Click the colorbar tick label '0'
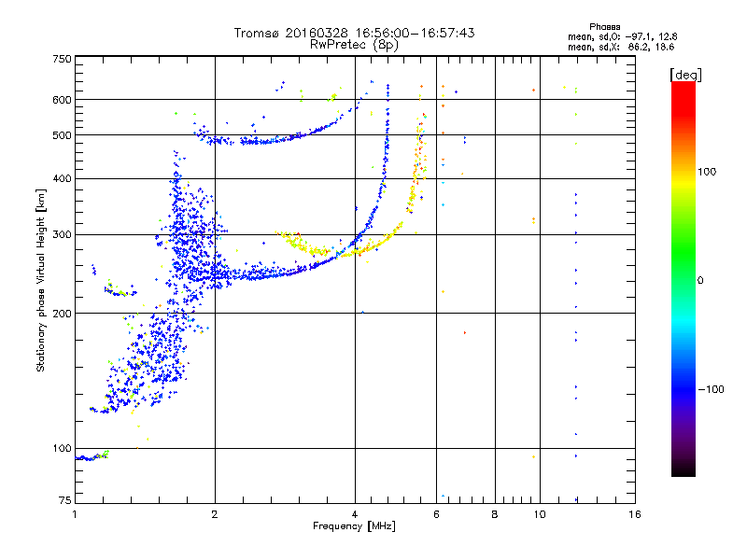Viewport: 747px width, 560px height. click(699, 281)
